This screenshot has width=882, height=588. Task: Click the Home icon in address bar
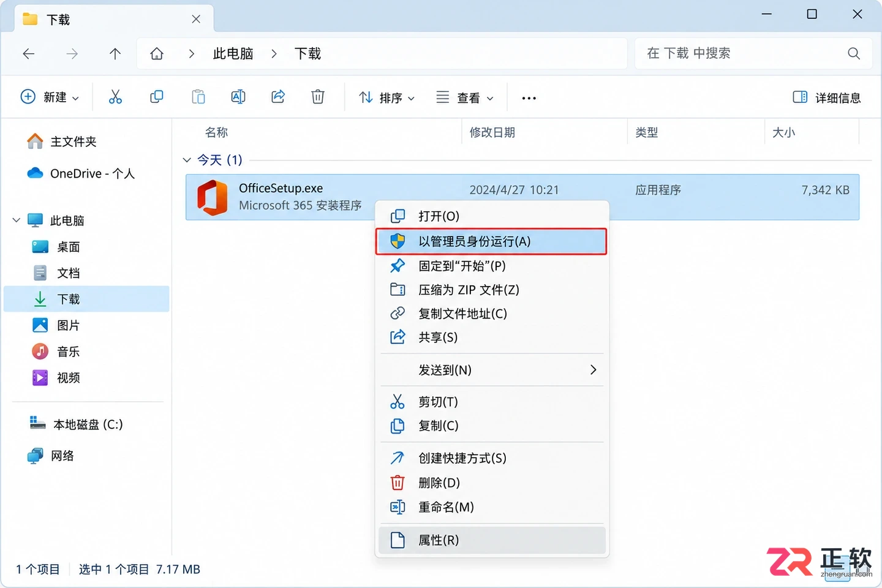(157, 54)
